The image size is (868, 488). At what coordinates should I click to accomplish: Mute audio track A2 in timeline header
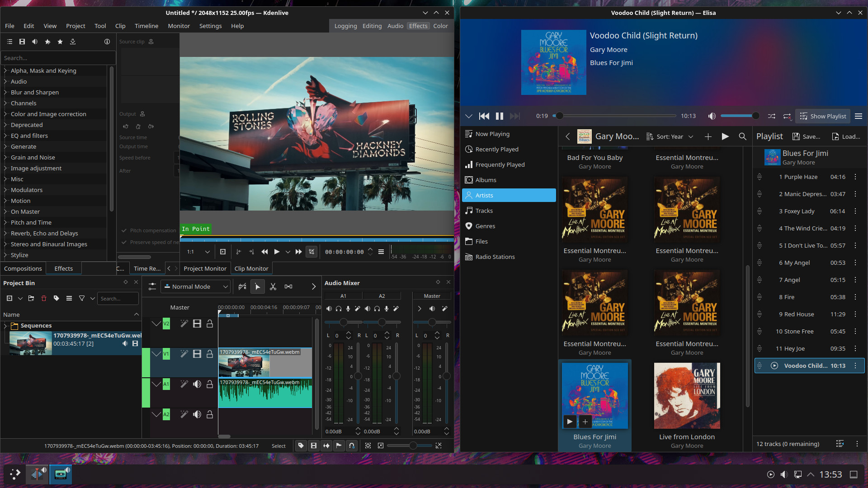pyautogui.click(x=197, y=414)
